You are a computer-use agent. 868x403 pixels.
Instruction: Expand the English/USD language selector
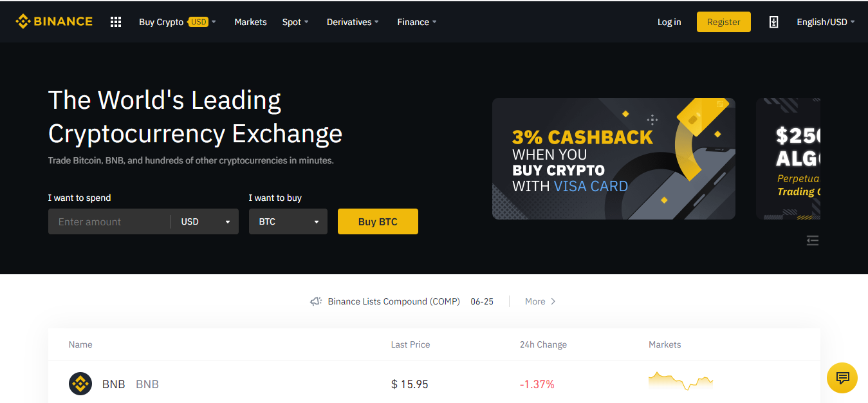826,22
